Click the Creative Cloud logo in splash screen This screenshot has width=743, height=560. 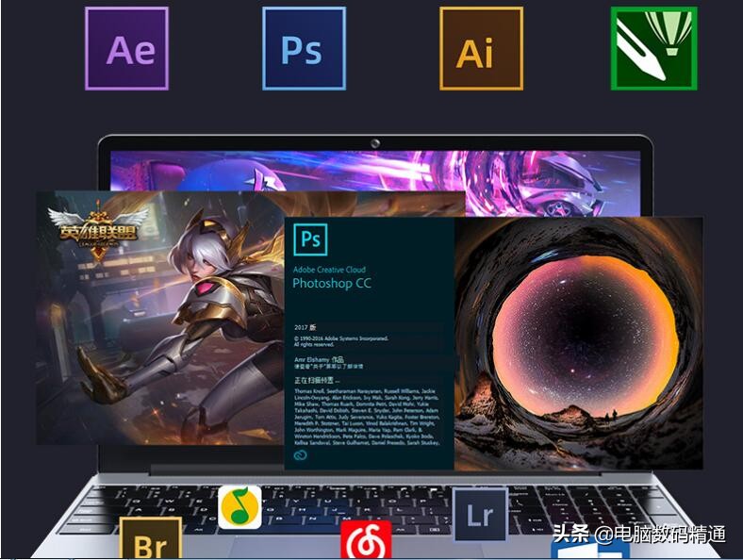[301, 455]
